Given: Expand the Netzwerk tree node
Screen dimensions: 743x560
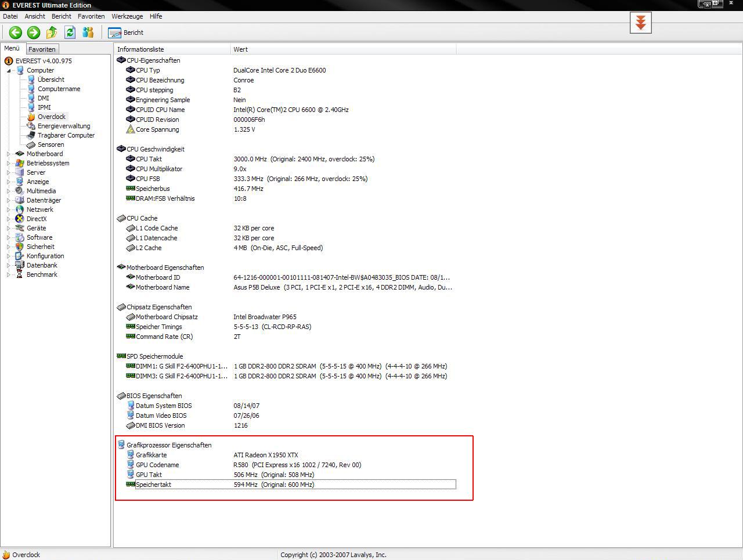Looking at the screenshot, I should click(9, 210).
